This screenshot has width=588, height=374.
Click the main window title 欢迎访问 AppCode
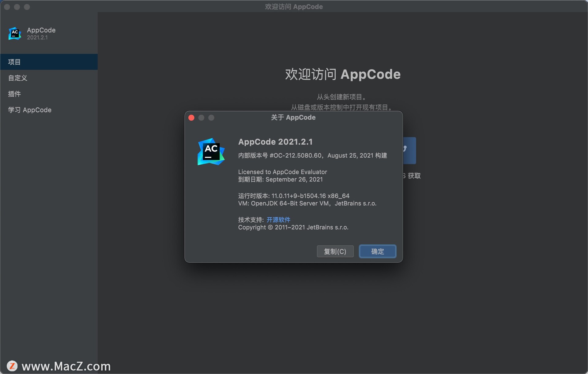coord(294,6)
